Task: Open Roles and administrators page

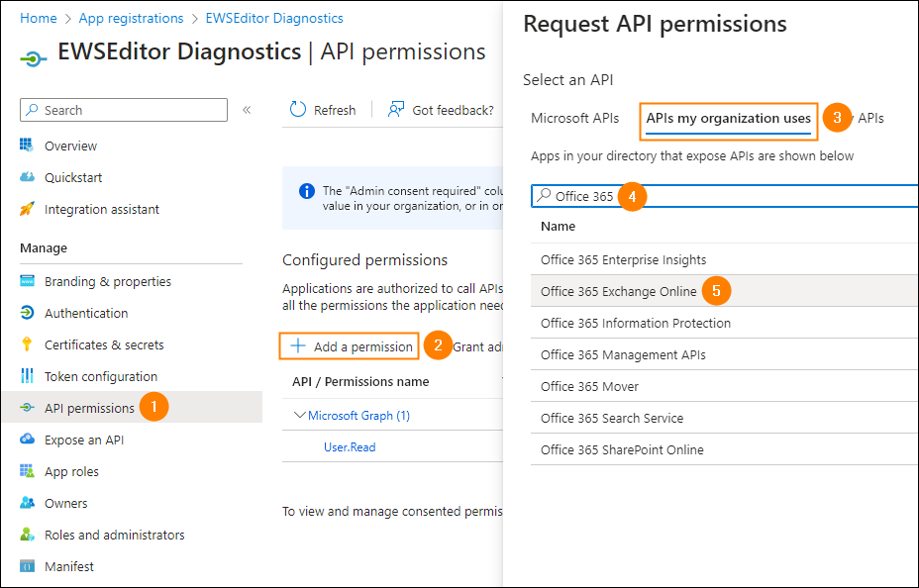Action: (114, 535)
